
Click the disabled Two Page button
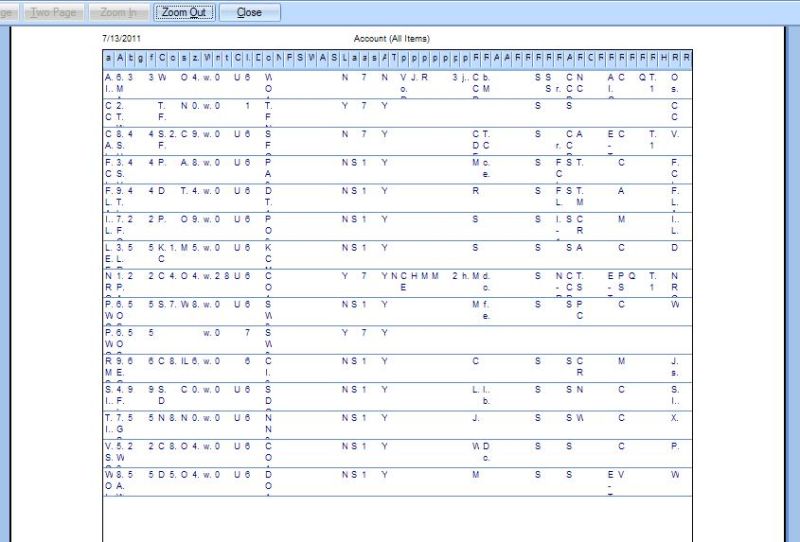pos(53,12)
